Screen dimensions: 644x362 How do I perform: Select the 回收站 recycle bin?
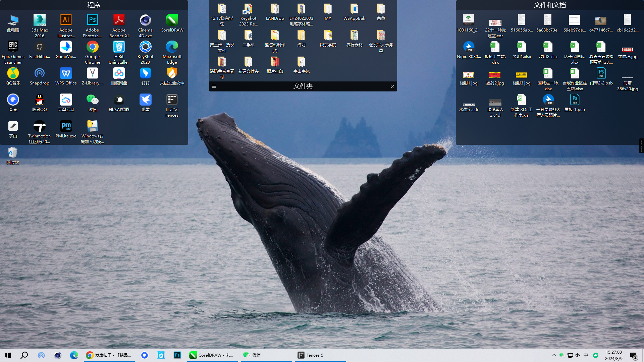click(13, 156)
